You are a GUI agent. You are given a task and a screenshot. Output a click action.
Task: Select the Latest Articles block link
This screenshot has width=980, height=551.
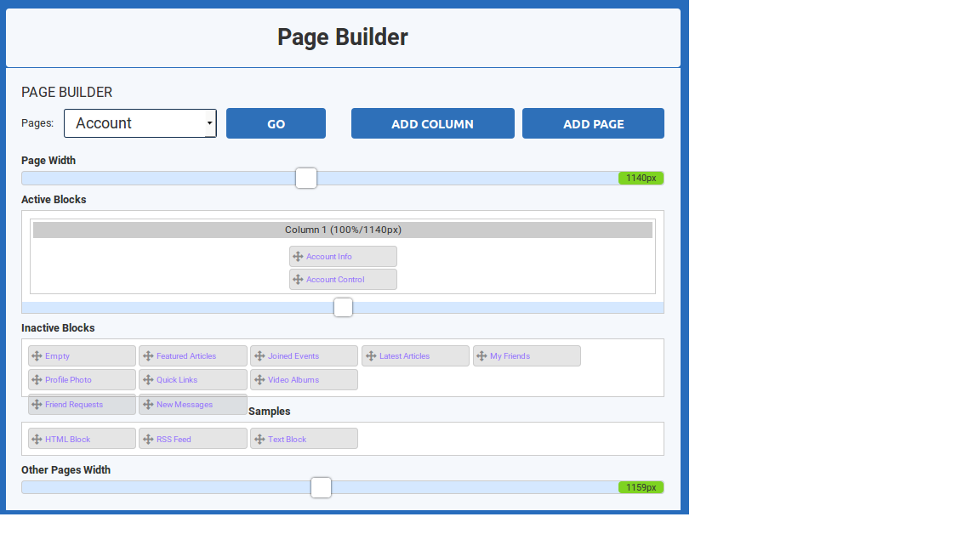point(404,356)
